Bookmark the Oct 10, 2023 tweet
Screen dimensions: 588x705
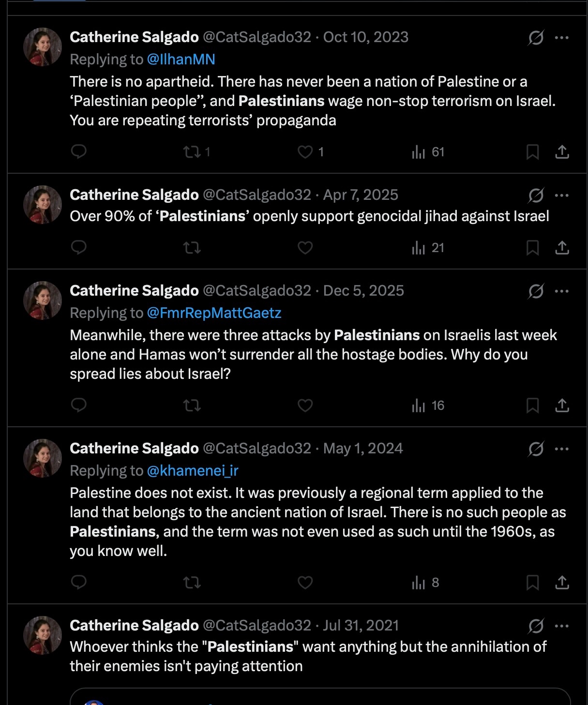click(x=532, y=152)
